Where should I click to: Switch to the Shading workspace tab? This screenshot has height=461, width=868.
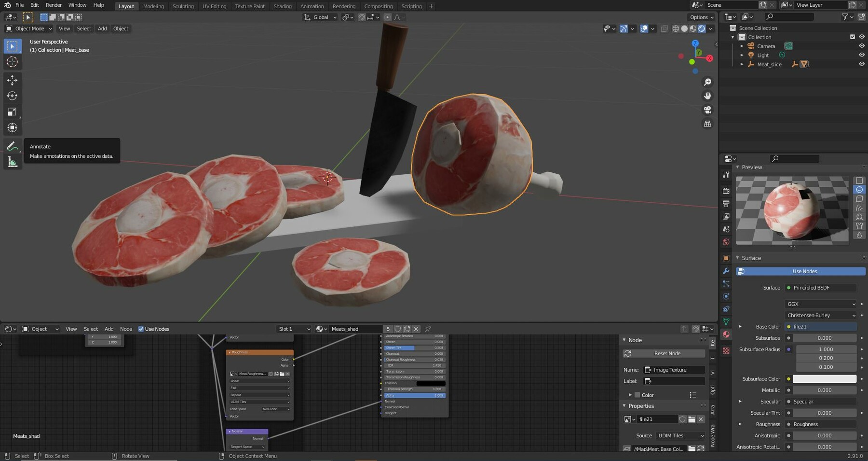(283, 6)
